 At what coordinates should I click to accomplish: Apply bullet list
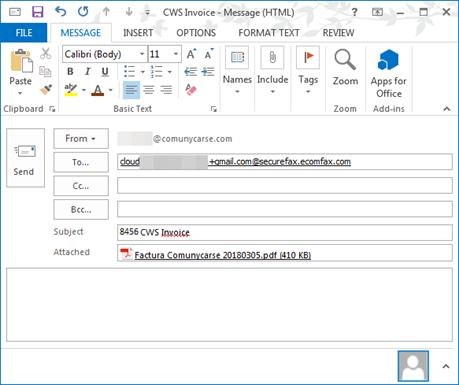129,71
